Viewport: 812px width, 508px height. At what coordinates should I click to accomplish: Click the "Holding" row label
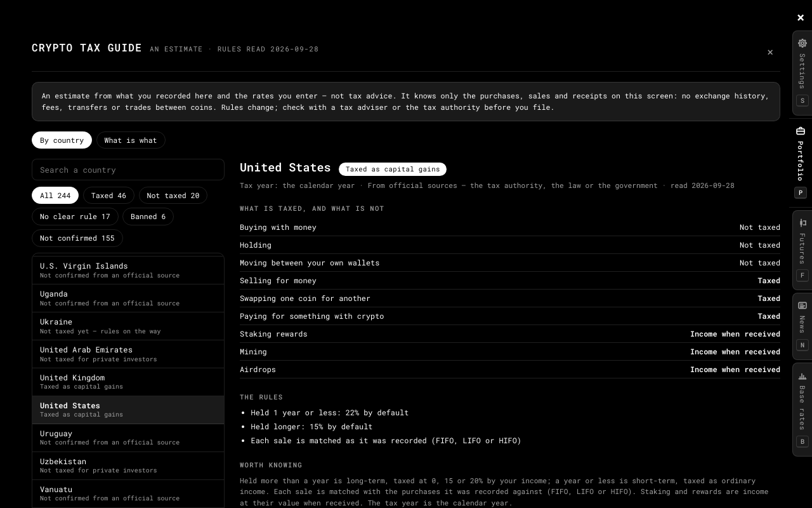coord(256,245)
